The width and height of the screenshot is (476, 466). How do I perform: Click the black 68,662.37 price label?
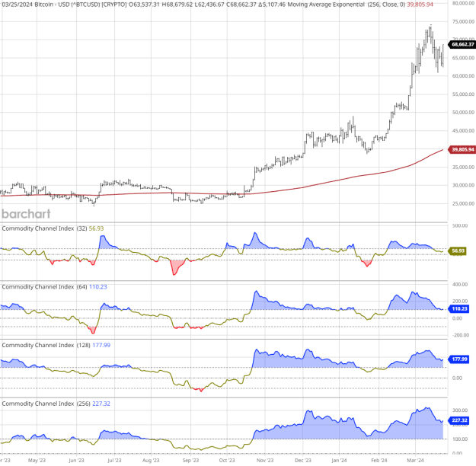tap(462, 44)
